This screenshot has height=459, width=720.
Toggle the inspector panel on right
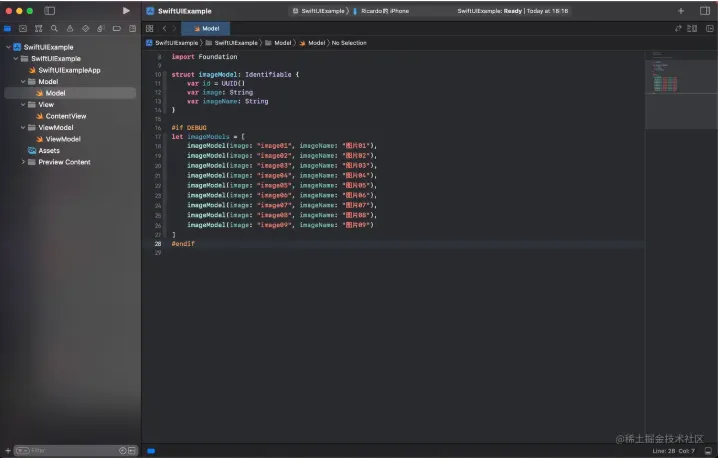pos(706,10)
